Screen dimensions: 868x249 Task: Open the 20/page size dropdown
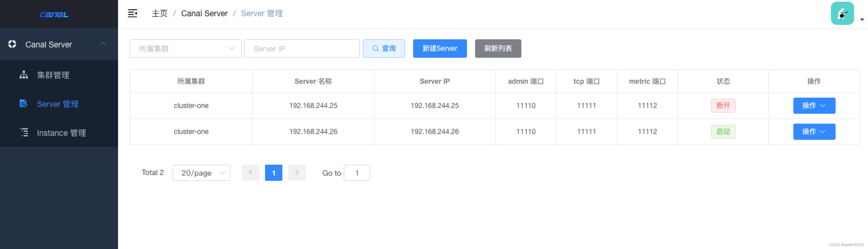point(201,173)
